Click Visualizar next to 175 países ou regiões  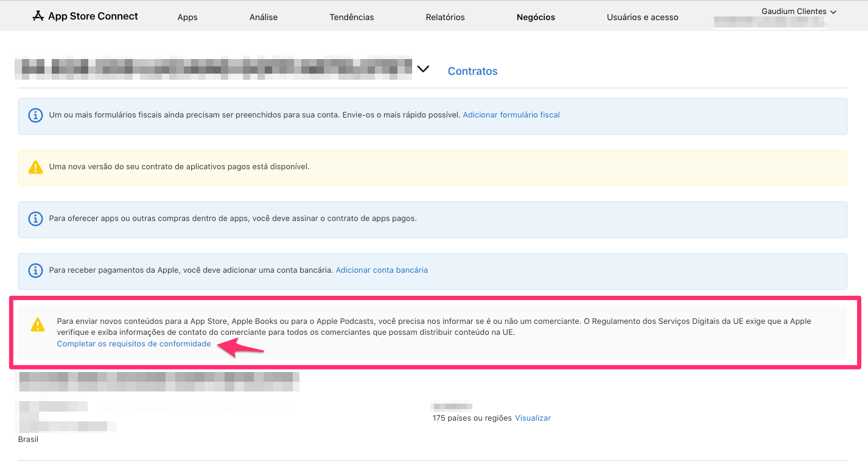coord(533,418)
